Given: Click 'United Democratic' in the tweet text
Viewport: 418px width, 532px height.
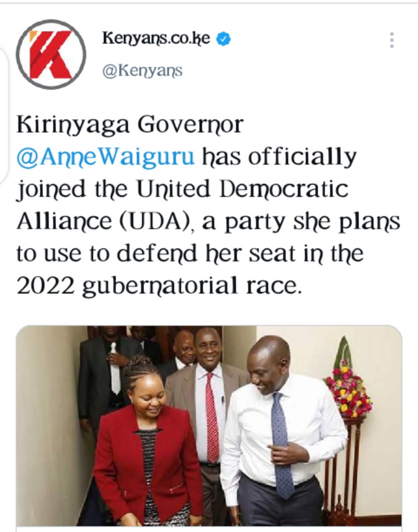Looking at the screenshot, I should pos(242,189).
